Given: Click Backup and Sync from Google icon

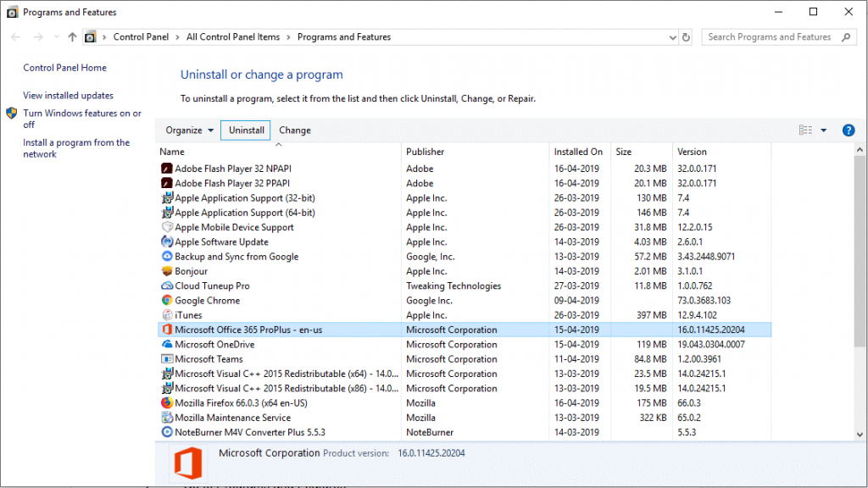Looking at the screenshot, I should [167, 256].
